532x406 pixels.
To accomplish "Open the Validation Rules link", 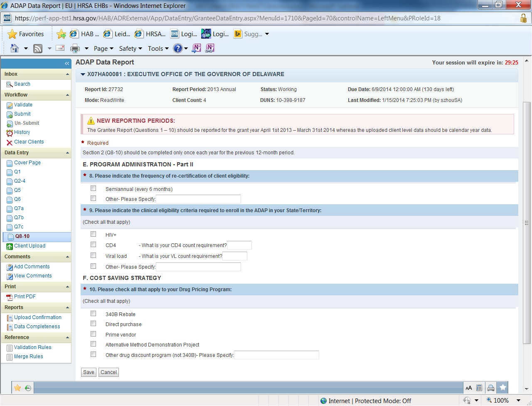I will [32, 347].
